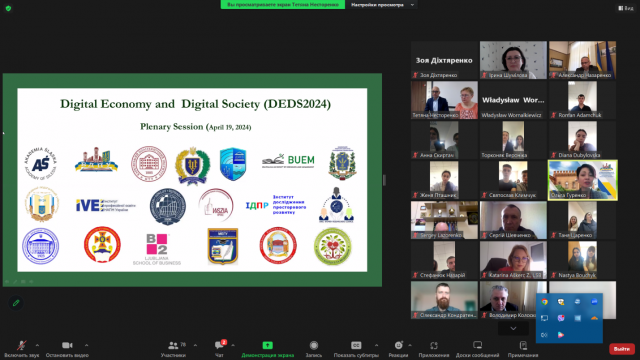Select Ірина Шумілова video tile

pos(513,60)
